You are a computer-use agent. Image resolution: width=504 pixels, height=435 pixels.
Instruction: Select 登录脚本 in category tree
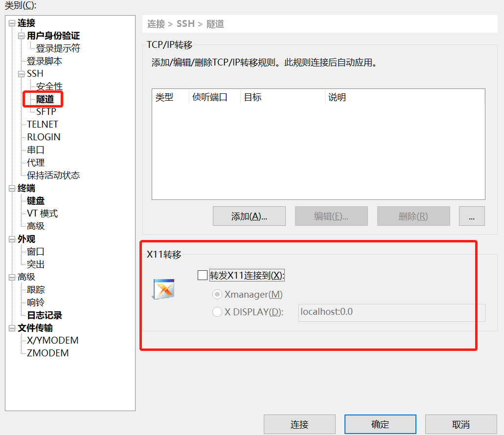pyautogui.click(x=45, y=61)
